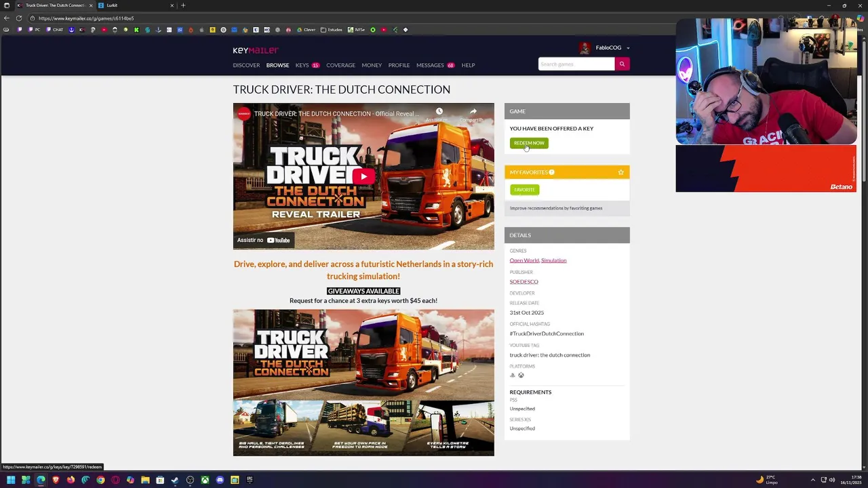This screenshot has height=488, width=868.
Task: Click the magnifier search button
Action: tap(622, 64)
